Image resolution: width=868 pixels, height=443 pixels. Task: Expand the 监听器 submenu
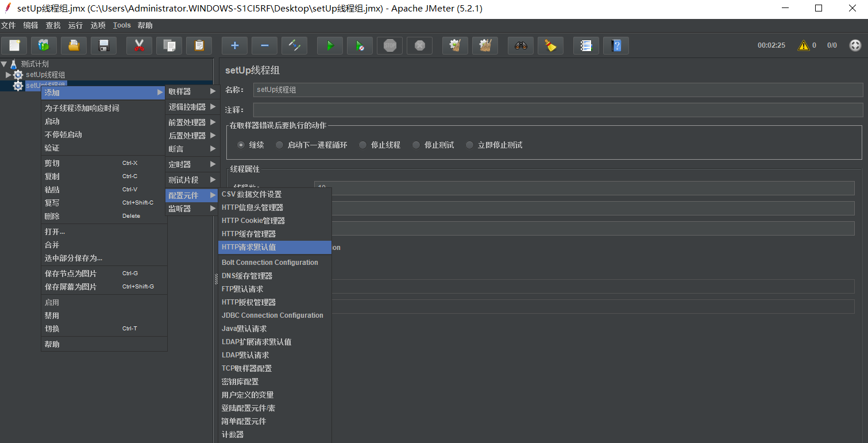click(192, 209)
